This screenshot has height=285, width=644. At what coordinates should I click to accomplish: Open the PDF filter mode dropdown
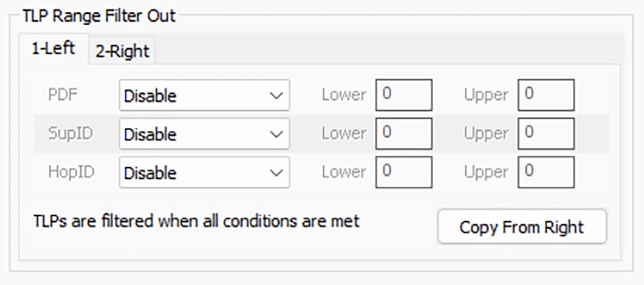(204, 96)
